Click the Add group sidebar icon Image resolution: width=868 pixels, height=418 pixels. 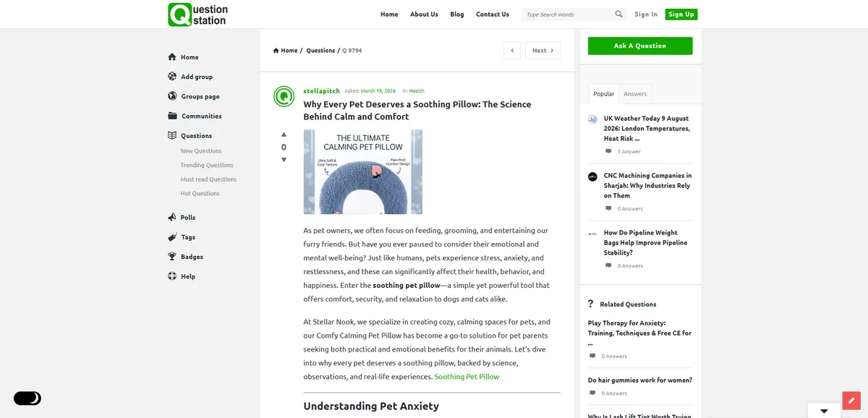click(172, 77)
